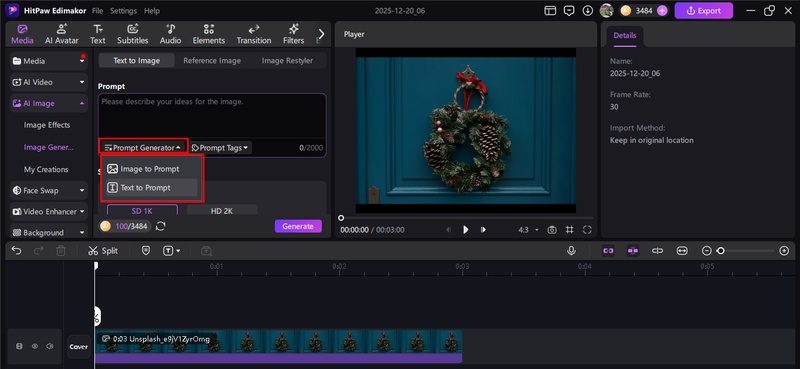The height and width of the screenshot is (369, 800).
Task: Switch to Image Restyler tab
Action: pos(287,60)
